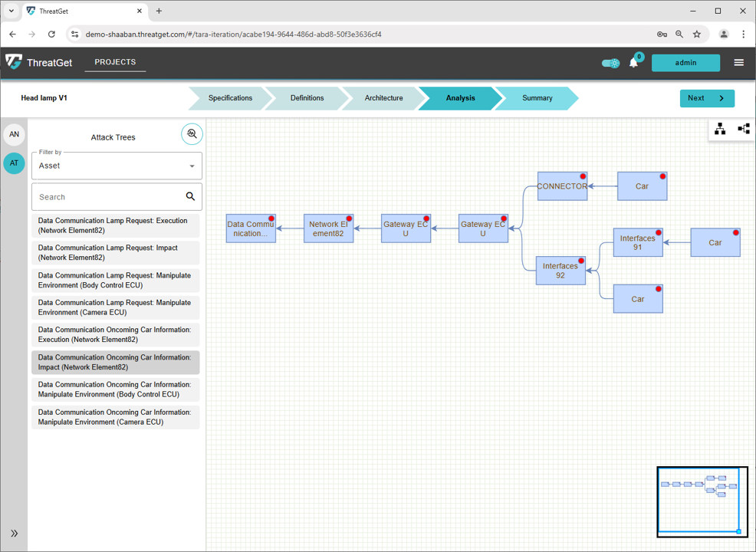Click the Next button

pyautogui.click(x=706, y=98)
